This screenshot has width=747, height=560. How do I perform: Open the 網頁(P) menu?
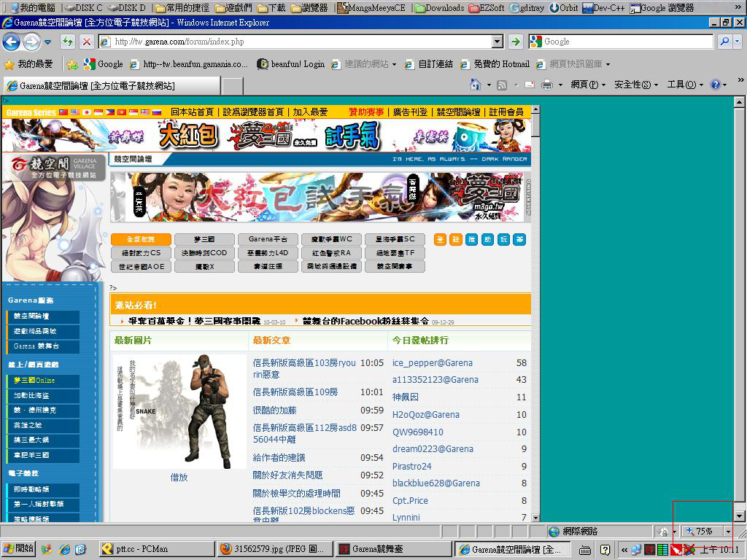pyautogui.click(x=588, y=85)
